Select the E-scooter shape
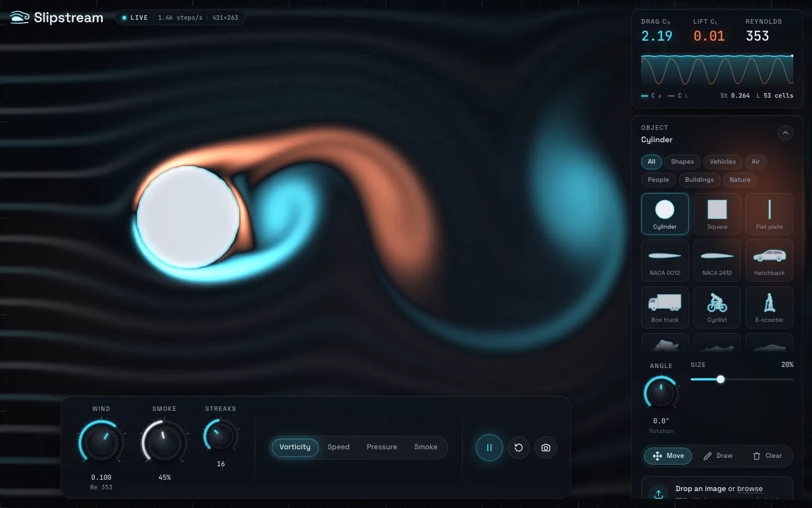812x508 pixels. click(769, 307)
